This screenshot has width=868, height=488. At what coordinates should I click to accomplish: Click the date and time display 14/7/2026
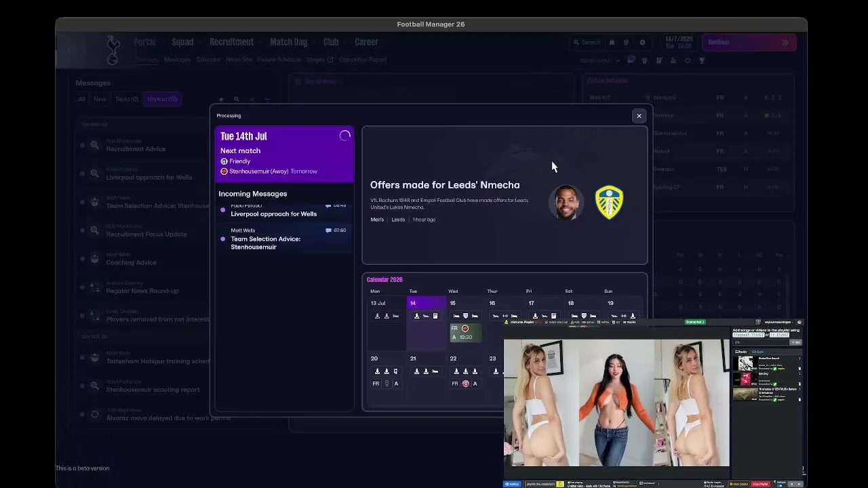(x=677, y=42)
